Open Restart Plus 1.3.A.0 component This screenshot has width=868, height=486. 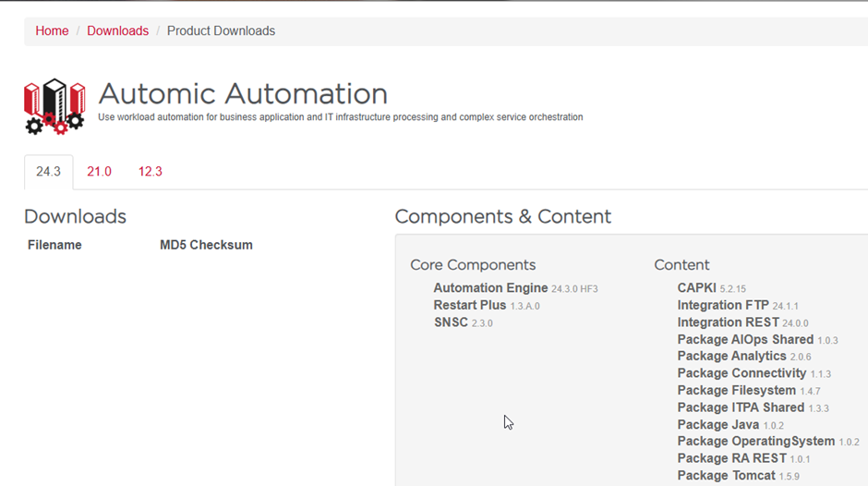pos(487,305)
